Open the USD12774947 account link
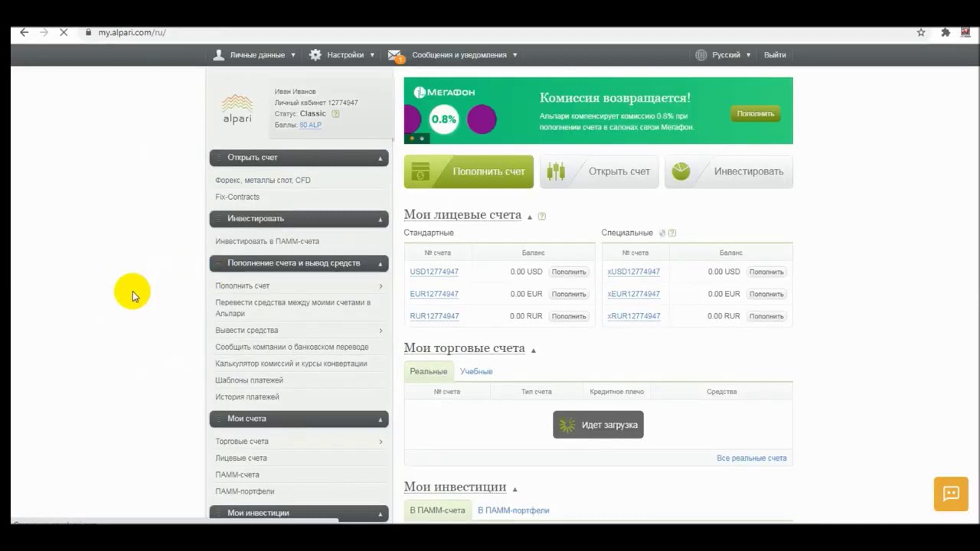 pos(434,272)
